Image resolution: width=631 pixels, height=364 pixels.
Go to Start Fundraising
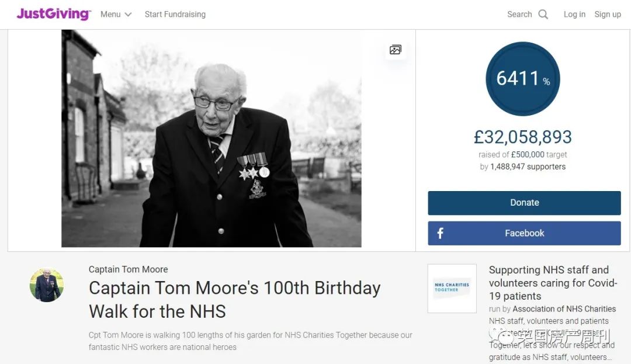[x=175, y=15]
